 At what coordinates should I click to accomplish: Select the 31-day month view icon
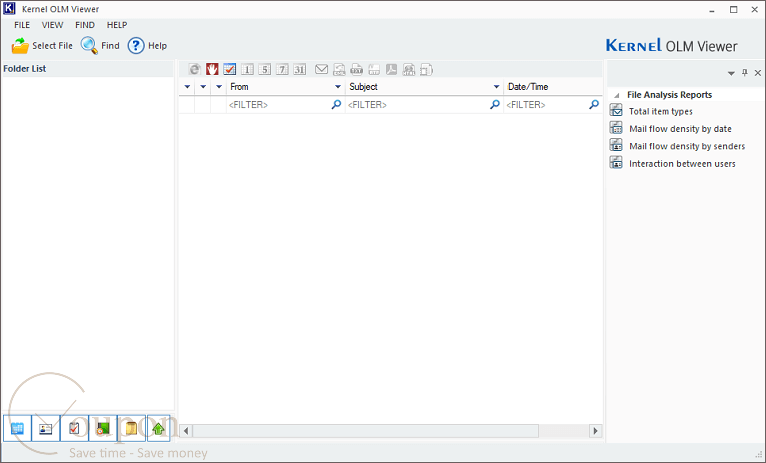pyautogui.click(x=299, y=69)
